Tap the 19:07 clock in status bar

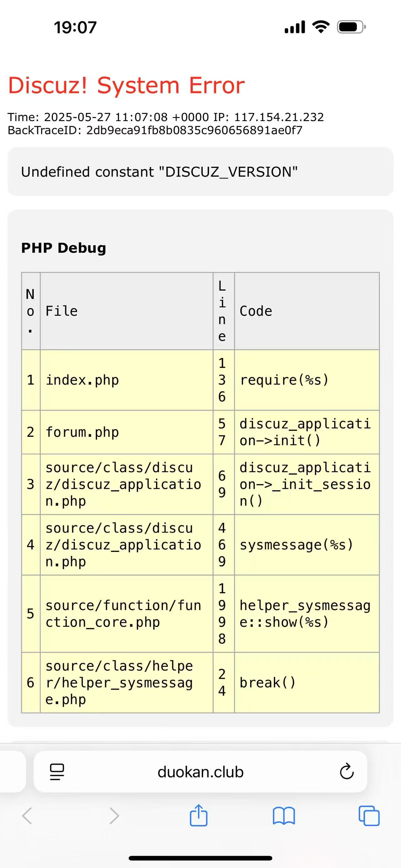point(75,27)
